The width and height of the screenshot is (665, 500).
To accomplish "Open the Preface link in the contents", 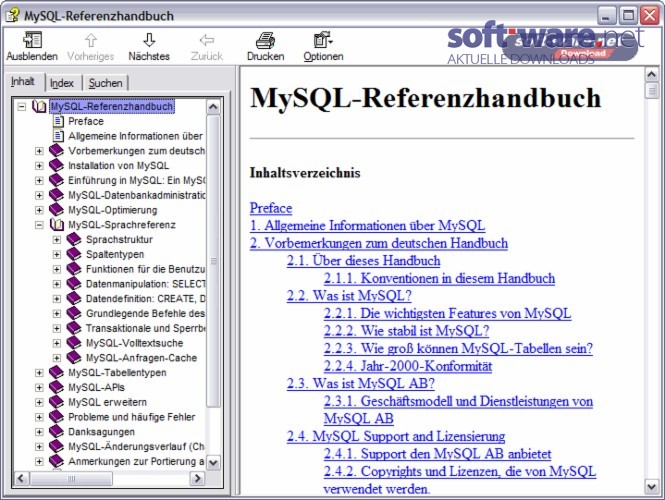I will tap(271, 208).
